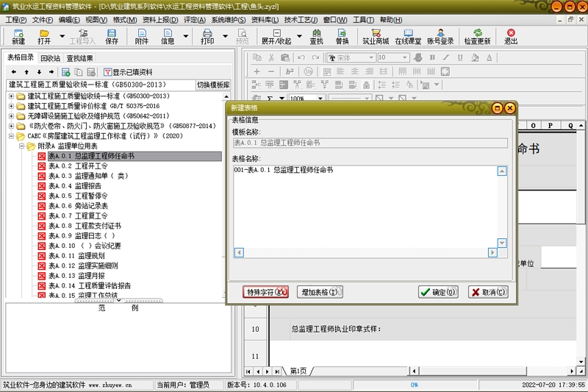The width and height of the screenshot is (588, 392).
Task: Confirm with 确定(O) button
Action: pyautogui.click(x=438, y=292)
